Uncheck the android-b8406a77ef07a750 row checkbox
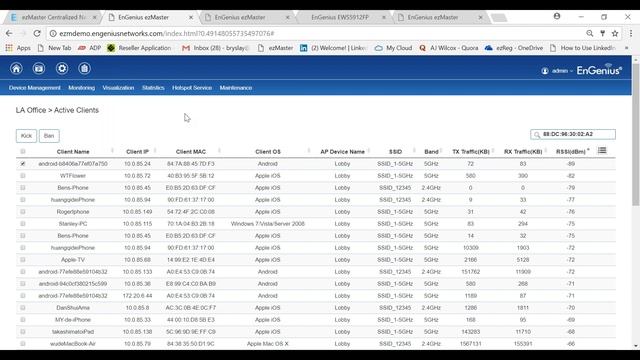The width and height of the screenshot is (640, 360). point(23,164)
